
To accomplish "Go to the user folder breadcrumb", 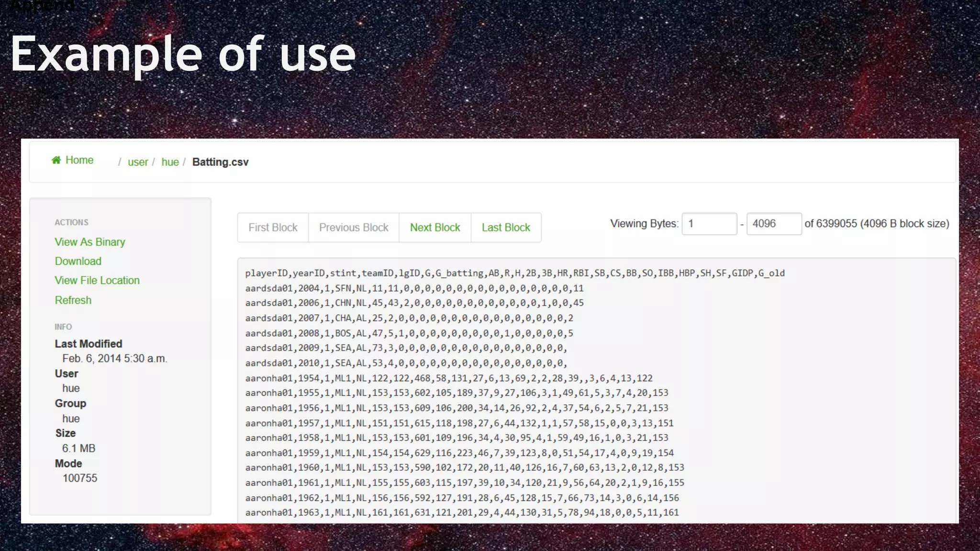I will (138, 162).
